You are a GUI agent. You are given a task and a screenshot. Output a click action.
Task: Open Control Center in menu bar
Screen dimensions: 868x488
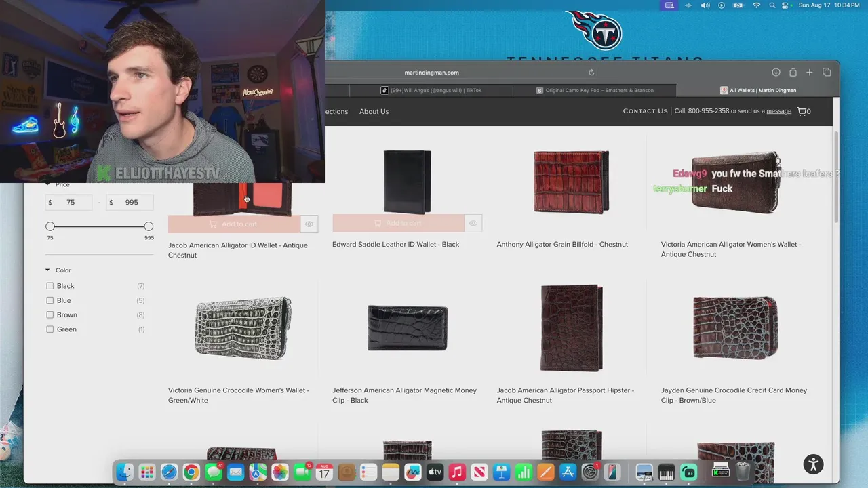tap(786, 5)
